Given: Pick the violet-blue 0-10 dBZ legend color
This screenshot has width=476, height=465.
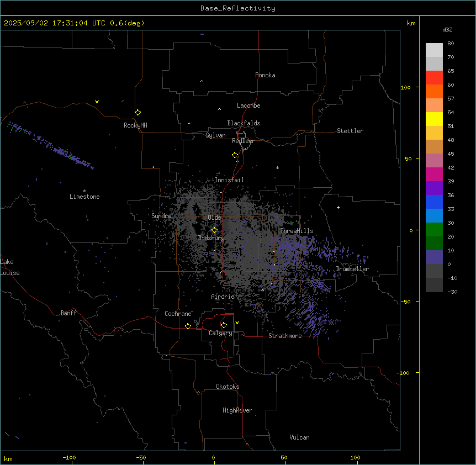Looking at the screenshot, I should pyautogui.click(x=434, y=257).
